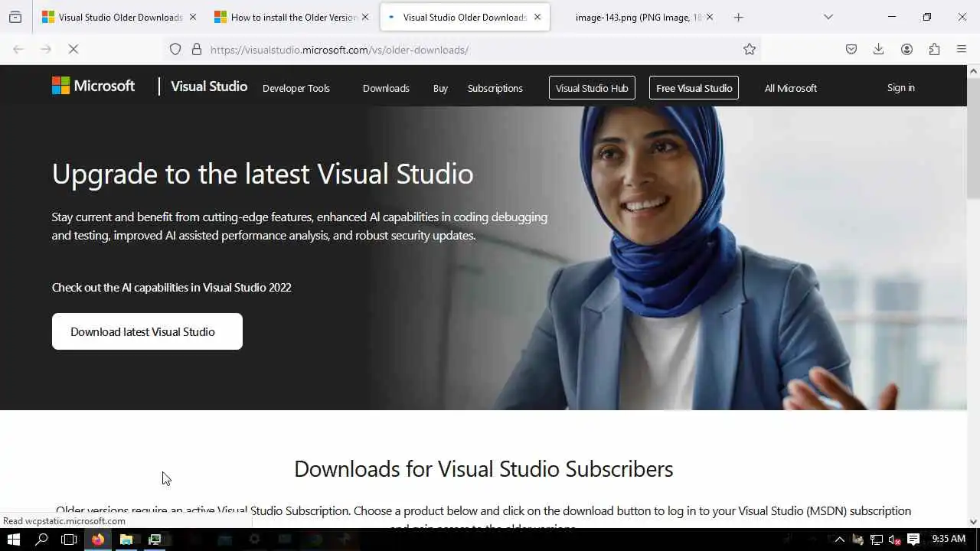Open Downloads menu in site header
This screenshot has width=980, height=551.
(386, 88)
